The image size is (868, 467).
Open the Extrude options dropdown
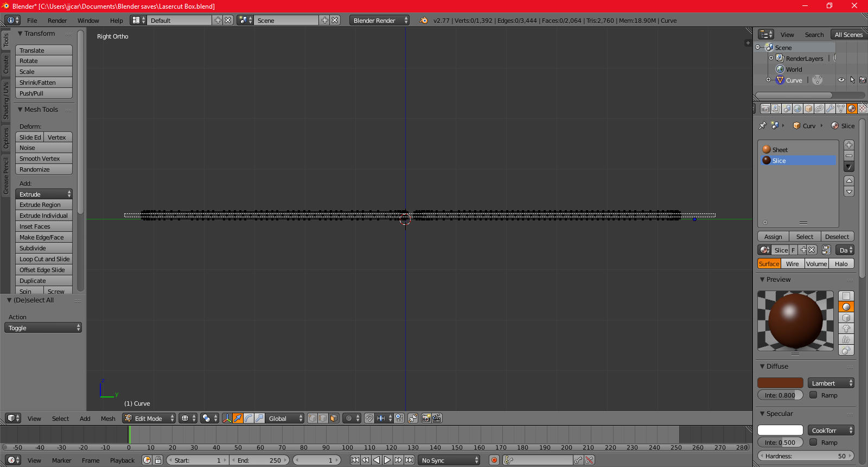tap(44, 194)
